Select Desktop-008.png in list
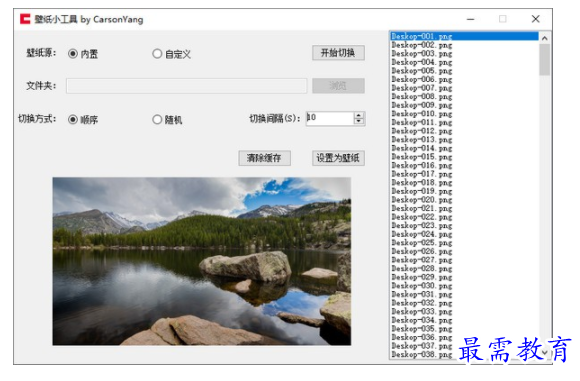580x381 pixels. (422, 97)
